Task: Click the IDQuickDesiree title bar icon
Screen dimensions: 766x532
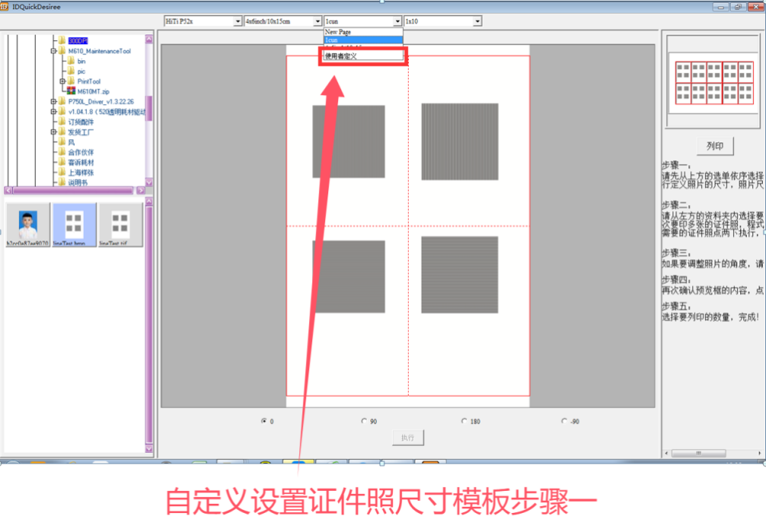Action: (x=6, y=6)
